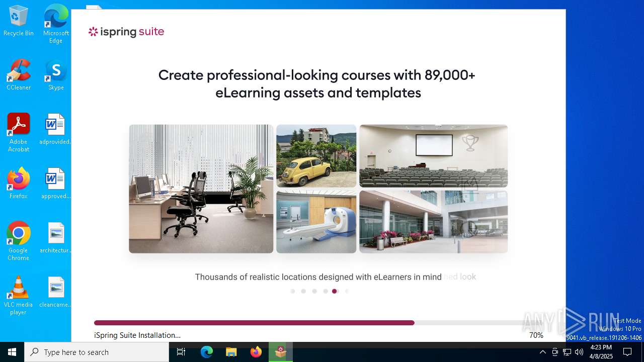Image resolution: width=644 pixels, height=362 pixels.
Task: Click the iSpring Suite logo
Action: click(x=126, y=32)
